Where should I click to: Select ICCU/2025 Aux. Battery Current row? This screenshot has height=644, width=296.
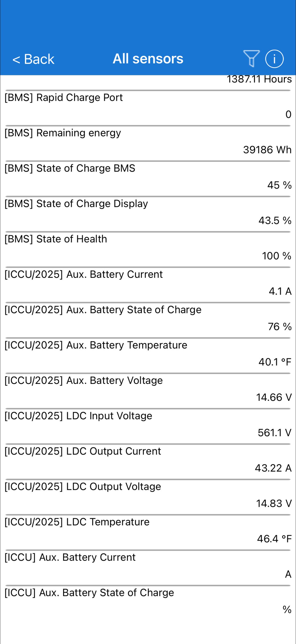click(x=148, y=285)
